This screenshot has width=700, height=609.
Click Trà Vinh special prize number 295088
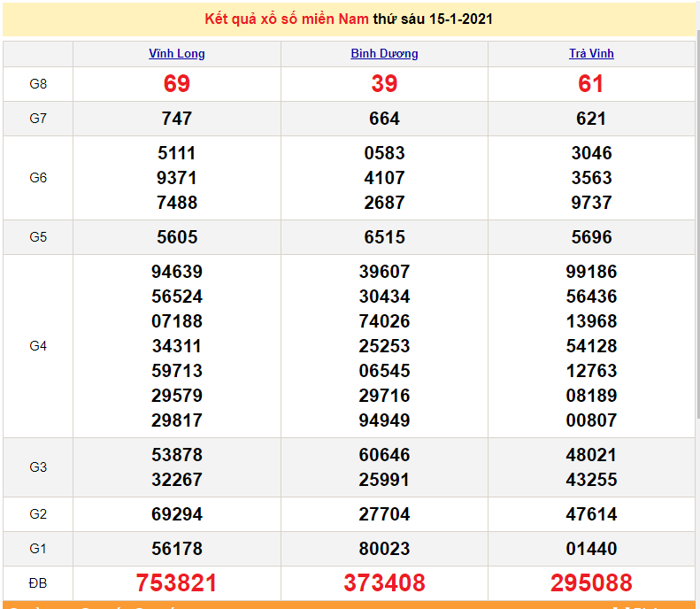[591, 583]
